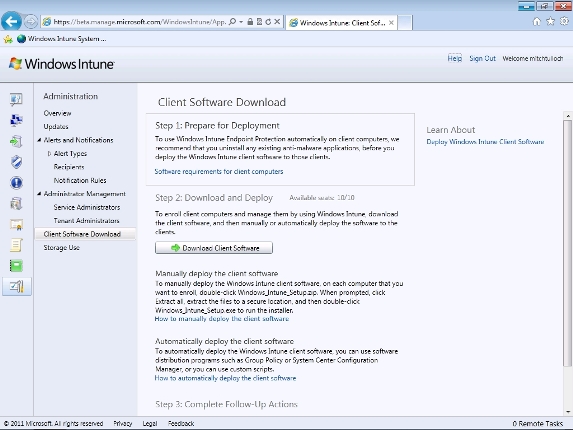Select the Administration workspace icon
This screenshot has width=573, height=430.
[16, 286]
